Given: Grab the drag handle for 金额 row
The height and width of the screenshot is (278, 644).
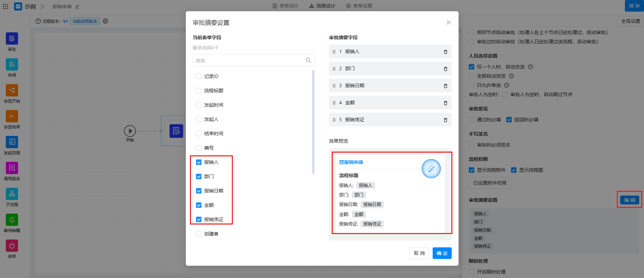Looking at the screenshot, I should [334, 103].
